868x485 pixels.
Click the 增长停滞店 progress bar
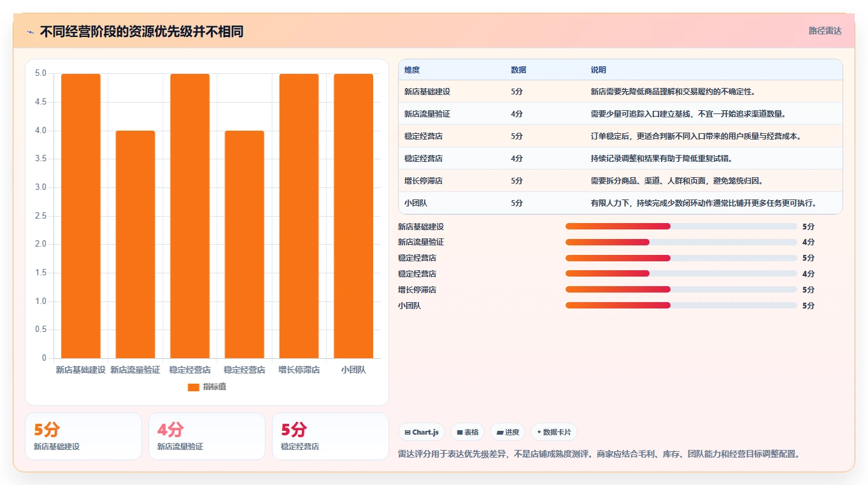[681, 289]
